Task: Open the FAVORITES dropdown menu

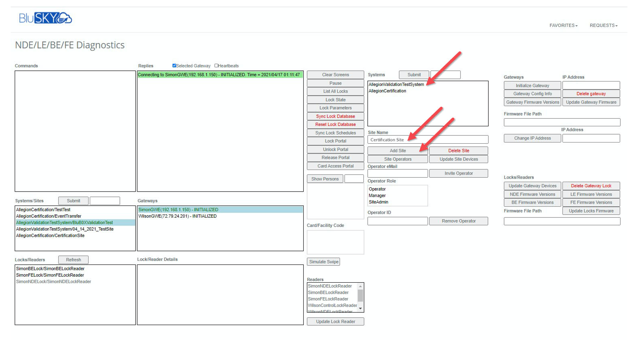Action: click(x=563, y=25)
